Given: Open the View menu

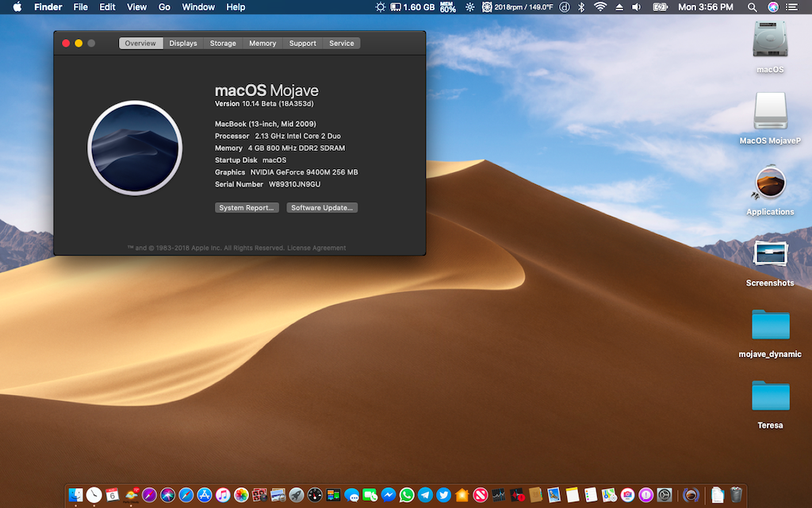Looking at the screenshot, I should point(136,6).
